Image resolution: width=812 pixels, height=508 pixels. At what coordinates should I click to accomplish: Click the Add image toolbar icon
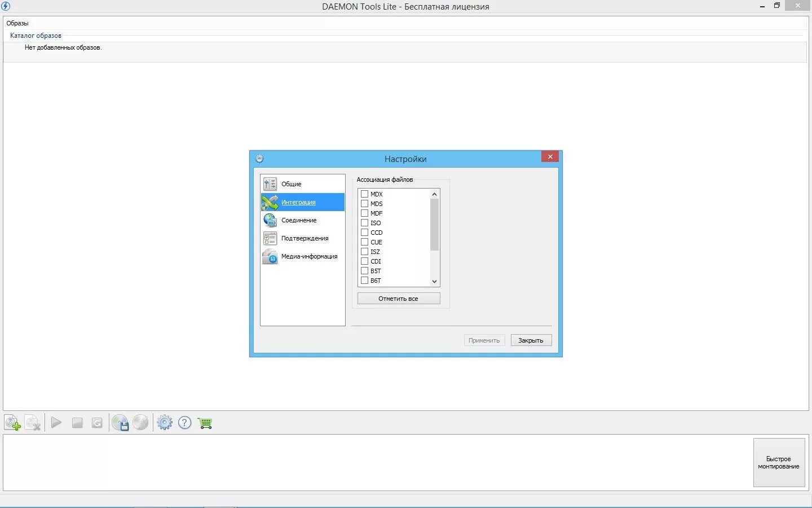point(12,423)
